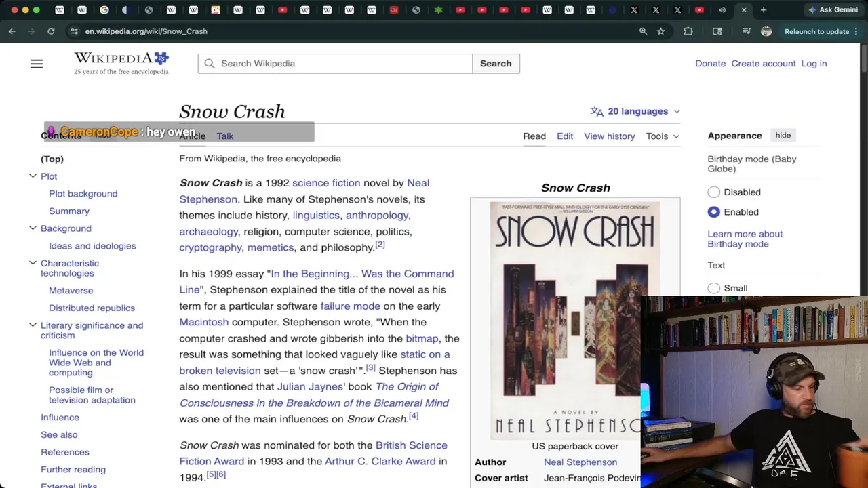Open the Wikipedia main menu hamburger icon
Viewport: 868px width, 488px height.
click(37, 64)
